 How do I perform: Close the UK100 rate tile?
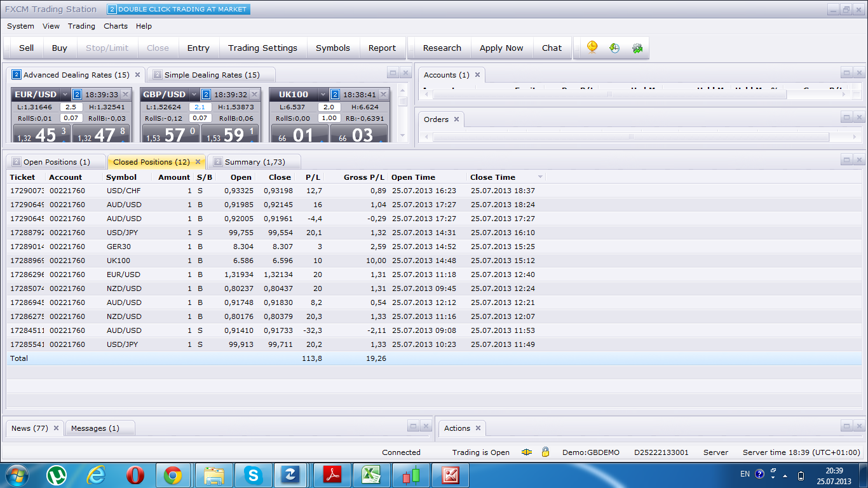383,95
